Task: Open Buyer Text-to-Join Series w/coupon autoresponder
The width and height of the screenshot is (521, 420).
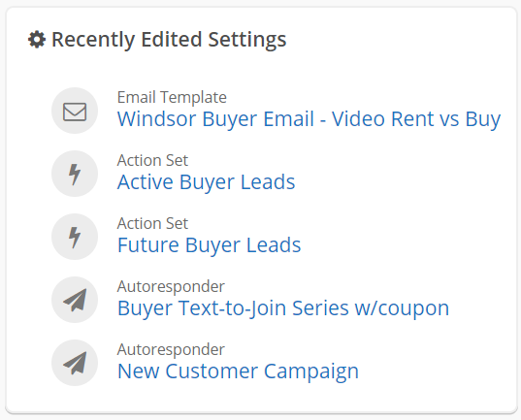Action: [x=283, y=308]
